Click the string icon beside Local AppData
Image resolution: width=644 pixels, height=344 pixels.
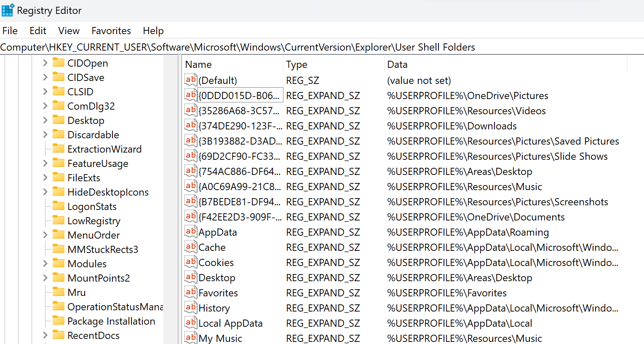191,323
